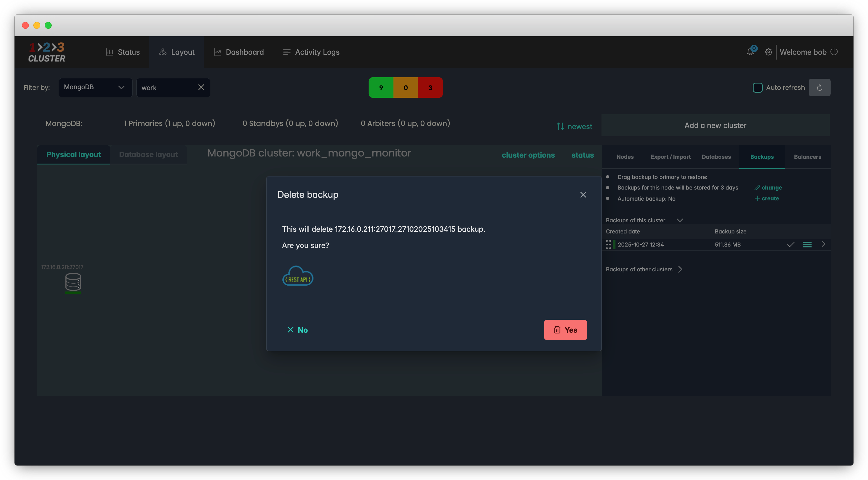Click the power logout icon
868x480 pixels.
pos(834,52)
